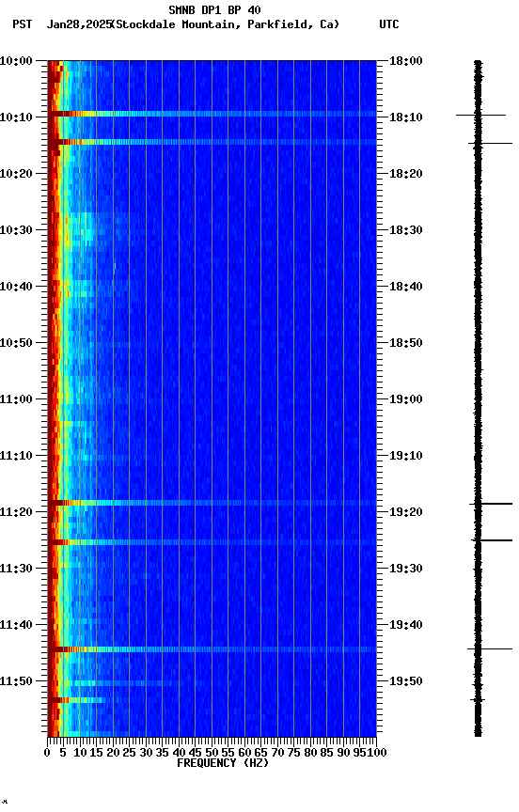Click the seismogram spike near 19:18 UTC

[x=491, y=504]
